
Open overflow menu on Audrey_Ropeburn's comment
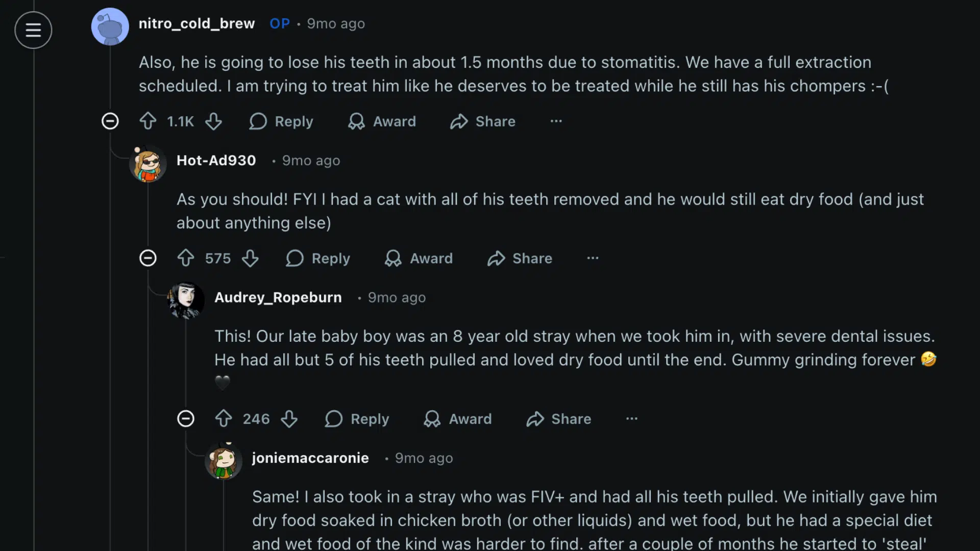(x=631, y=418)
